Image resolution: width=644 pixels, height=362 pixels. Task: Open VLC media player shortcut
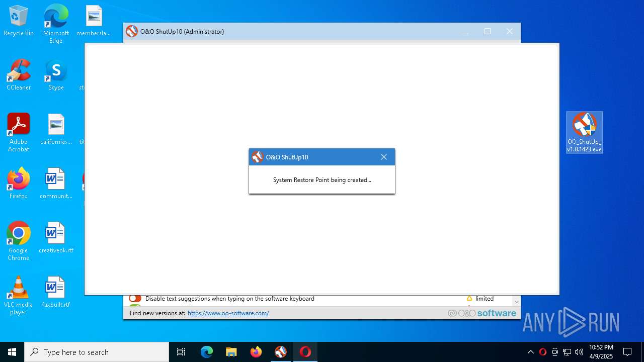click(x=19, y=296)
